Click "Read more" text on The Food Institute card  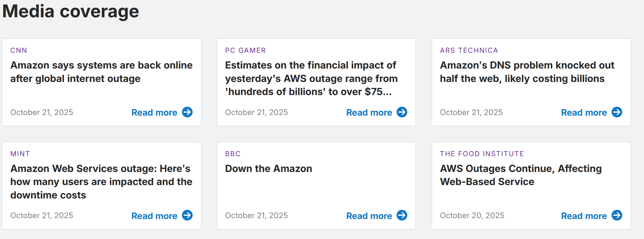pyautogui.click(x=584, y=216)
